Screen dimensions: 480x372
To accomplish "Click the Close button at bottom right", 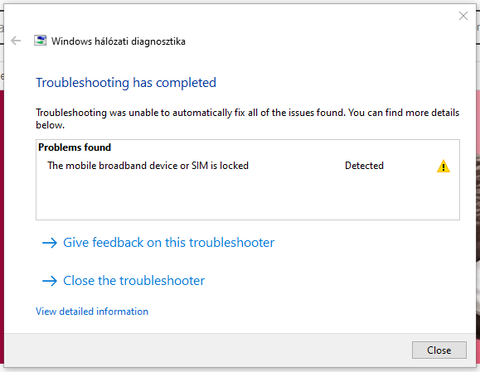I will point(439,350).
